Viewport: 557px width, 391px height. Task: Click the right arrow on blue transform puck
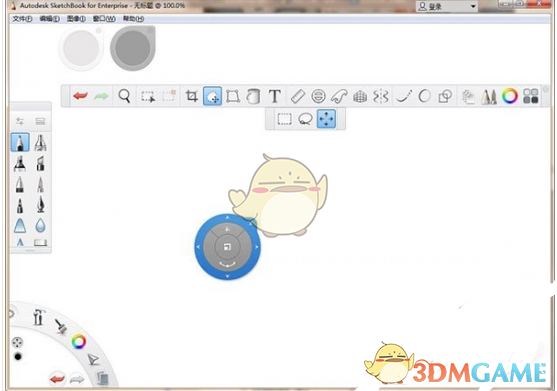257,246
